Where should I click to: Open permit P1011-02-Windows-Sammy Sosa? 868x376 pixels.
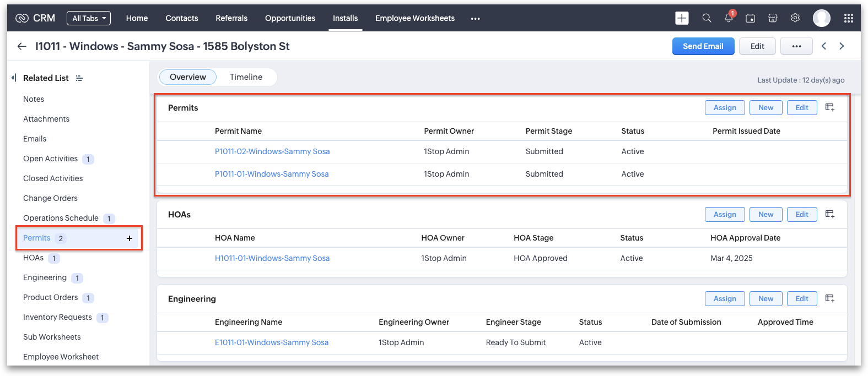[x=272, y=151]
